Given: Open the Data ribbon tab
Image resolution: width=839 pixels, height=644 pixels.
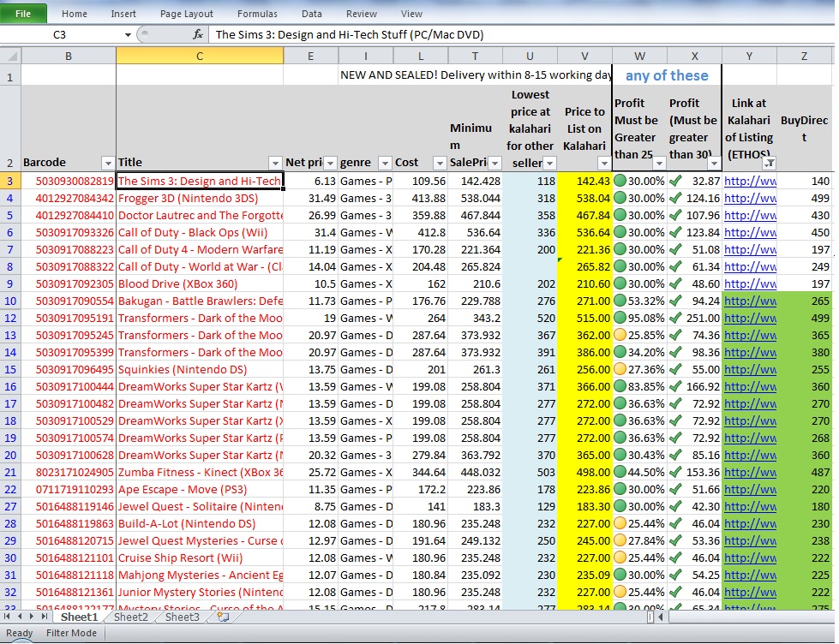Looking at the screenshot, I should [x=311, y=14].
